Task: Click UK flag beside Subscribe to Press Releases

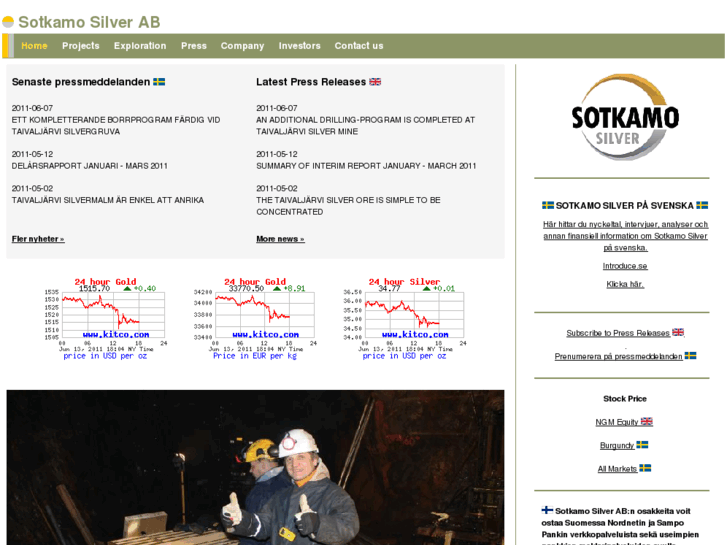Action: pos(678,332)
